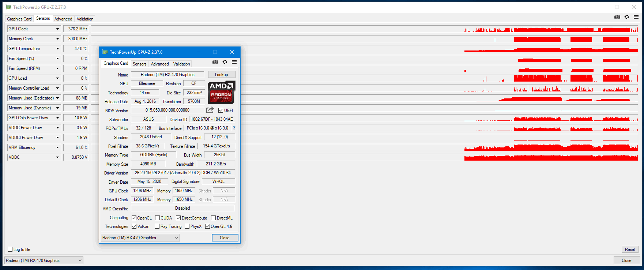
Task: Open hamburger menu in Graphics Card dialog
Action: point(234,62)
